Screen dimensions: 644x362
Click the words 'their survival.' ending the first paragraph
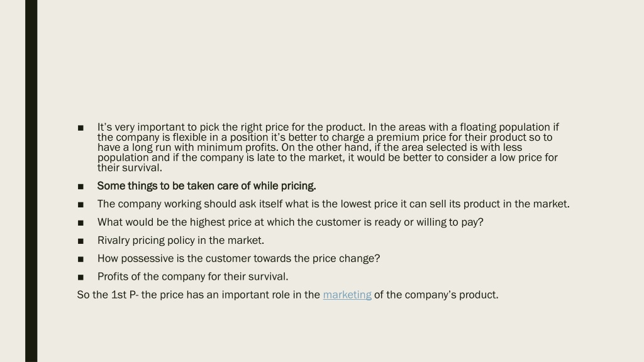[130, 167]
